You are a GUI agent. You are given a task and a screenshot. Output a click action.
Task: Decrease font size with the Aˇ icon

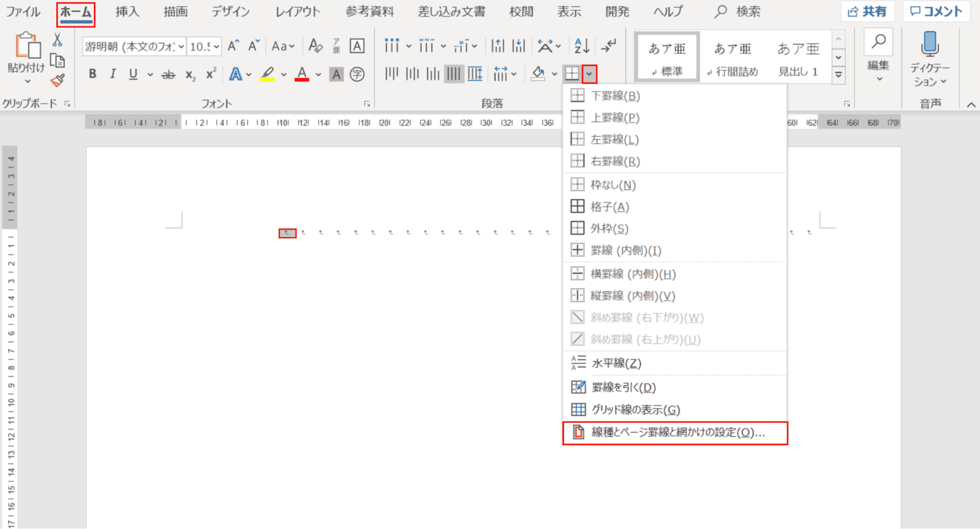(x=254, y=46)
